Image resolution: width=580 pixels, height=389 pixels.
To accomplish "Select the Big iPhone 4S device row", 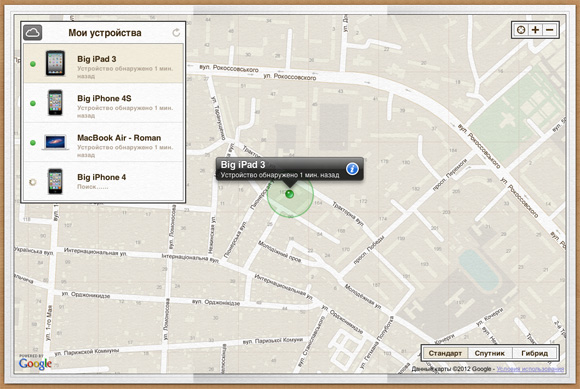I will (x=104, y=103).
